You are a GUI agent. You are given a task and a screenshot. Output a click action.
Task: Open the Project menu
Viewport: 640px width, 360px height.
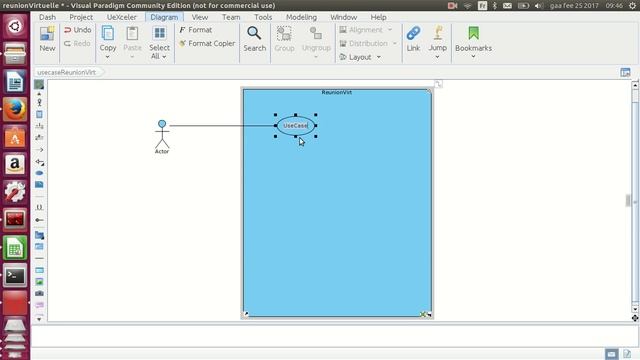coord(81,17)
